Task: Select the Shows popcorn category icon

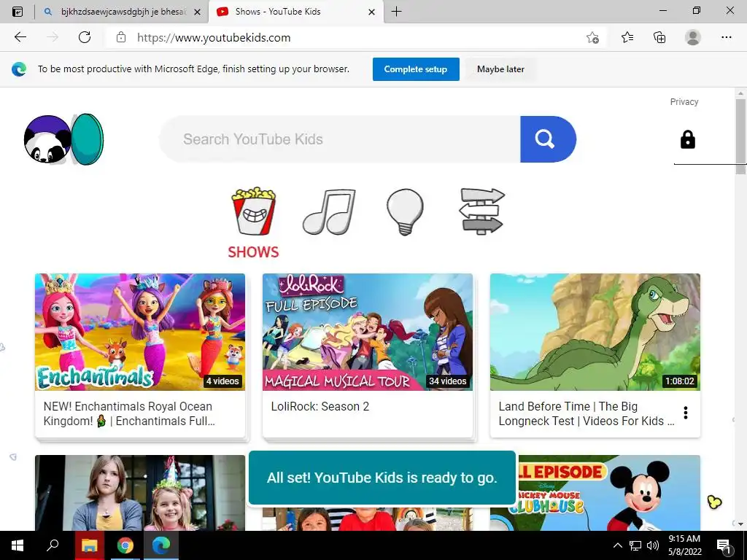Action: [253, 211]
